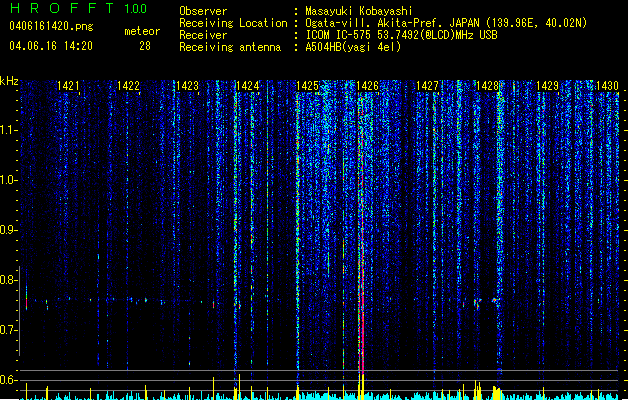Click the 1422 time marker
The height and width of the screenshot is (400, 629).
coord(128,86)
